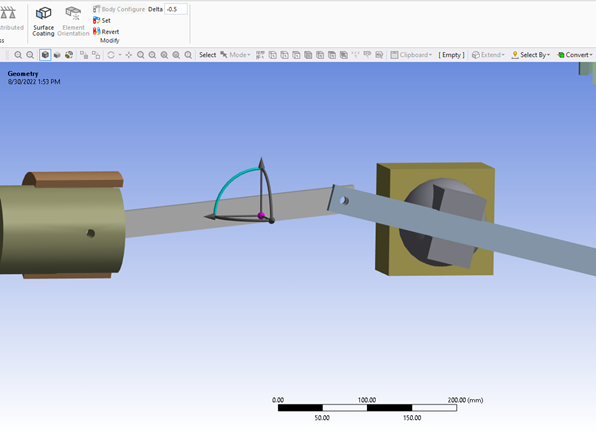Viewport: 596px width, 432px height.
Task: Open the selection Mode dropdown
Action: click(x=235, y=55)
